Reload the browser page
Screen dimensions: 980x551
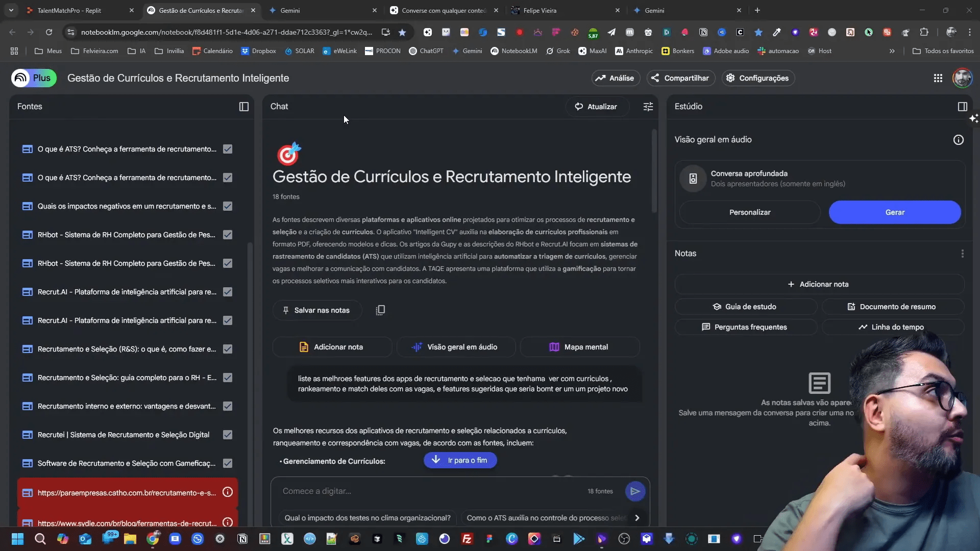(49, 32)
